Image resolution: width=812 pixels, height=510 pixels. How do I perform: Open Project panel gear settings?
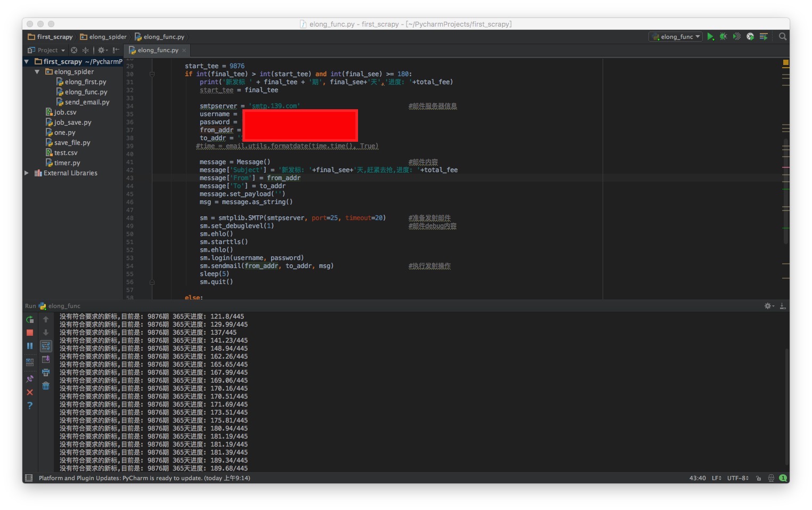point(102,50)
